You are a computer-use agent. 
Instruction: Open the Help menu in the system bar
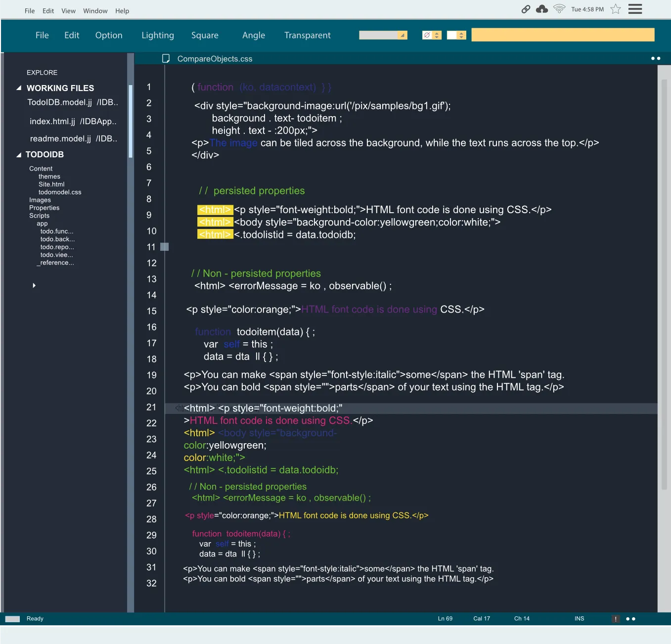coord(122,11)
